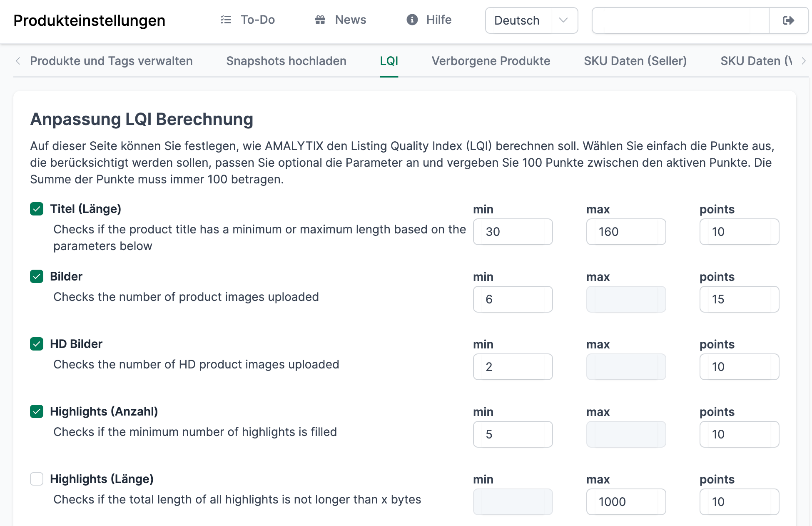
Task: Open the Verborgene Produkte tab
Action: pos(491,61)
